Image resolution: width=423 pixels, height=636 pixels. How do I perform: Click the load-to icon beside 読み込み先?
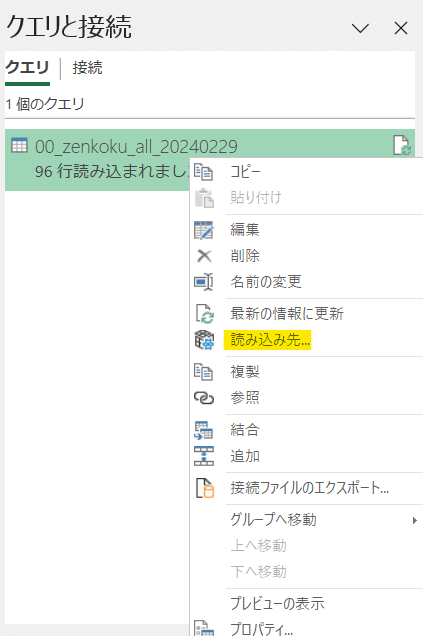(x=204, y=340)
